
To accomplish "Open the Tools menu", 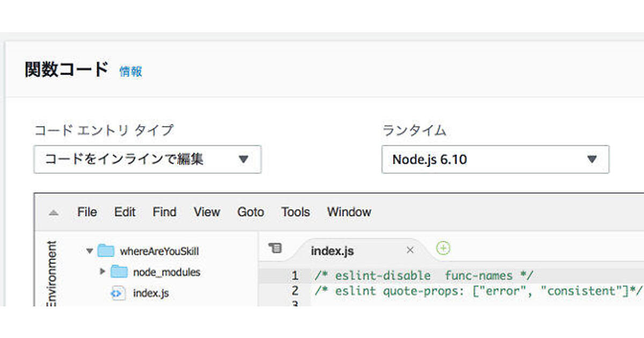I will pos(295,212).
